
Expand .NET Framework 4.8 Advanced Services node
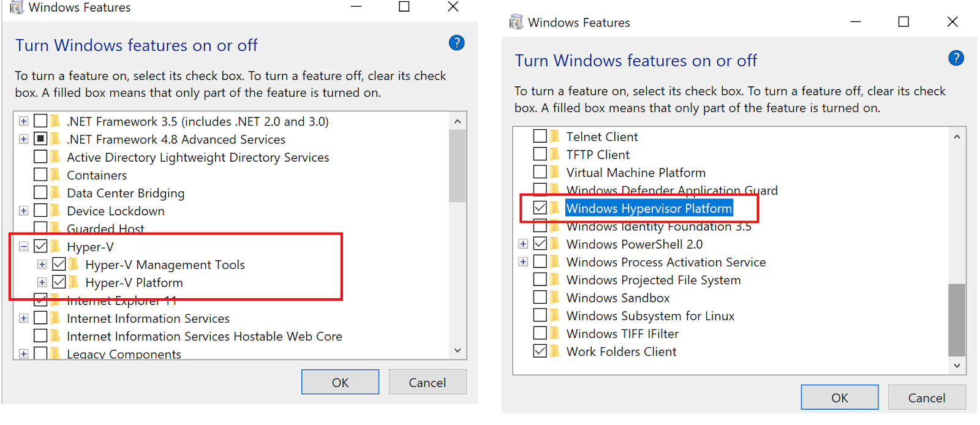pyautogui.click(x=23, y=139)
